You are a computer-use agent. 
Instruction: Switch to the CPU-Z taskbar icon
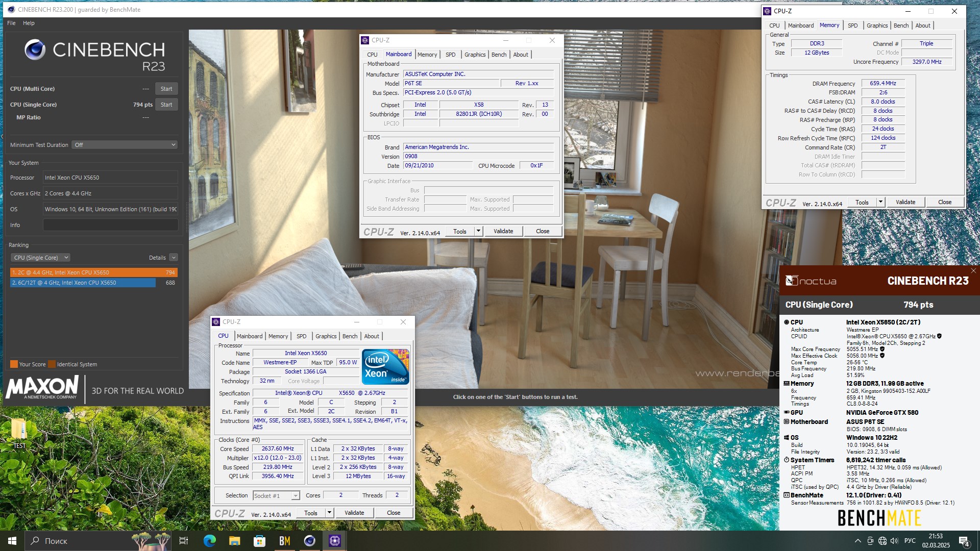click(x=334, y=541)
